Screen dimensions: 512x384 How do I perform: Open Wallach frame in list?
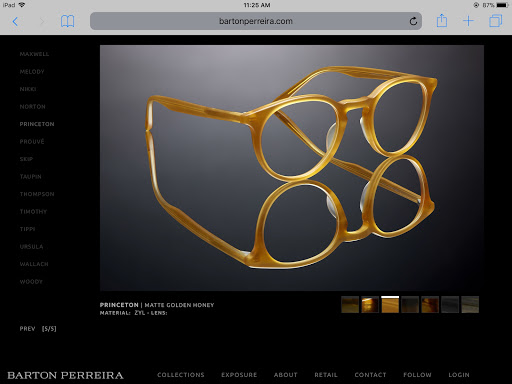(x=34, y=264)
